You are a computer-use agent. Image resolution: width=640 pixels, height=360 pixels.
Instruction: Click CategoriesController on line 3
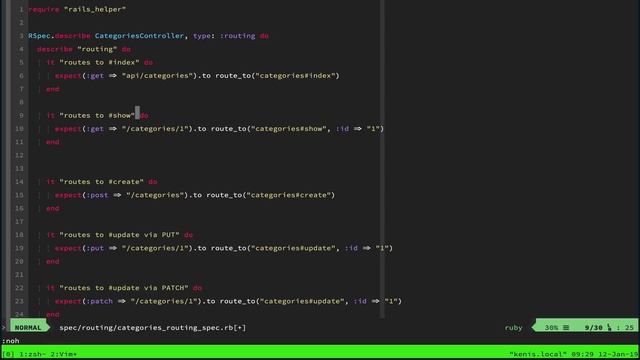(x=139, y=36)
